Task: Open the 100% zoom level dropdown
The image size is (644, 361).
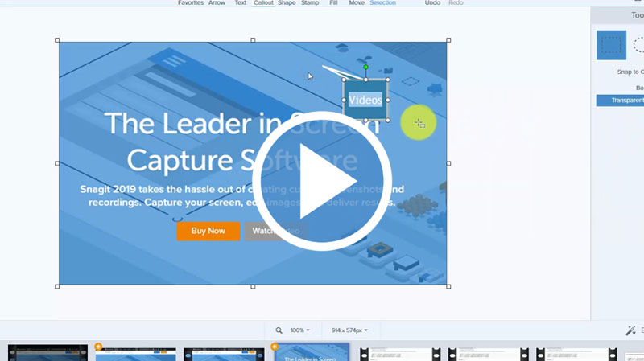Action: pyautogui.click(x=299, y=330)
